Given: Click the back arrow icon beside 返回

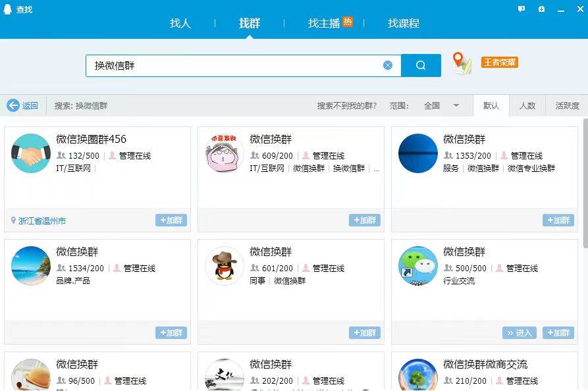Looking at the screenshot, I should 13,105.
